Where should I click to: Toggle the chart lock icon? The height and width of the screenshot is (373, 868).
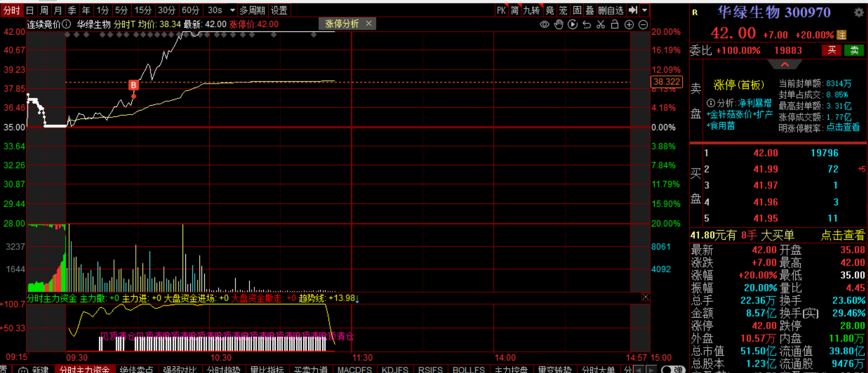click(615, 24)
